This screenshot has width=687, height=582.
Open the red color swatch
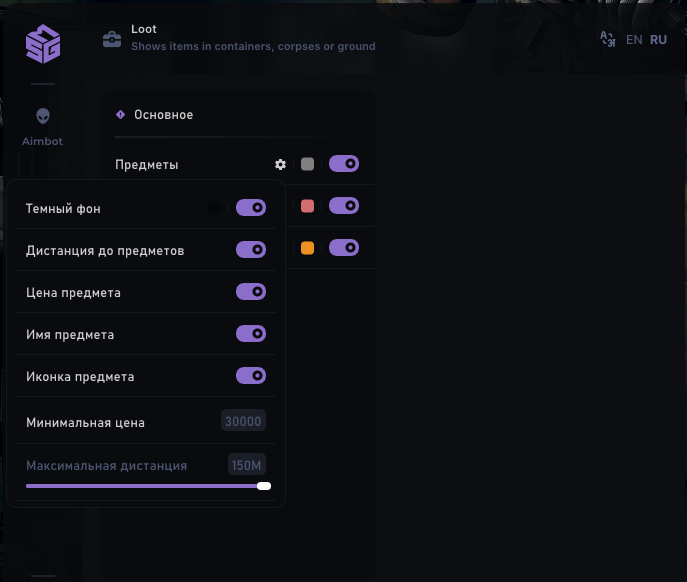tap(307, 206)
